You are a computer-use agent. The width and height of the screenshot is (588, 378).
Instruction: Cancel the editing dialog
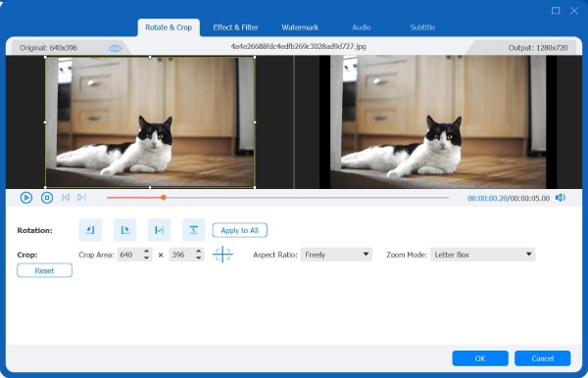pos(543,358)
